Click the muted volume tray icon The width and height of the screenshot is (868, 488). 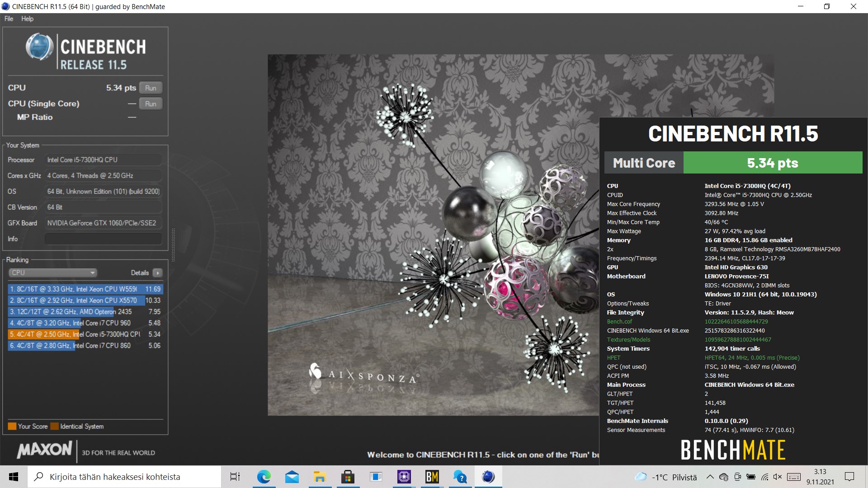(778, 477)
